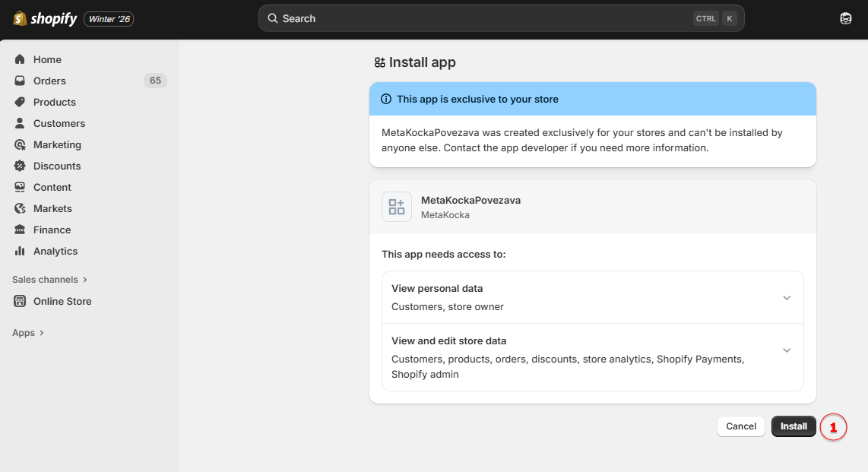Screen dimensions: 868x472
Task: Click the search magnifier icon
Action: [273, 18]
